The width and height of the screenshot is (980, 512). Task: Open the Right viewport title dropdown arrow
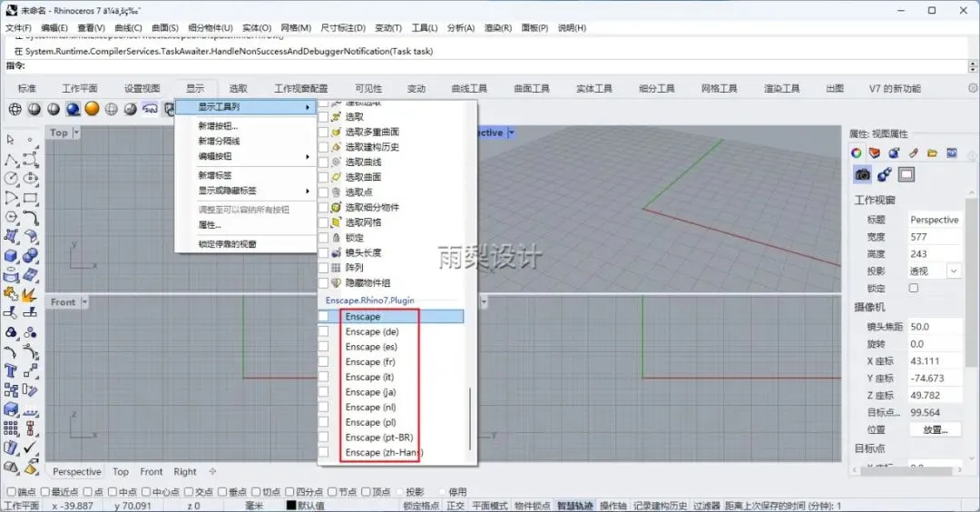click(x=484, y=302)
